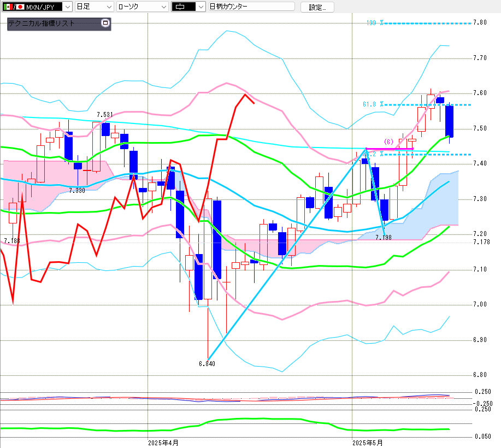Open the ローソク chart type dropdown
Screen dimensions: 501x448
coord(142,7)
